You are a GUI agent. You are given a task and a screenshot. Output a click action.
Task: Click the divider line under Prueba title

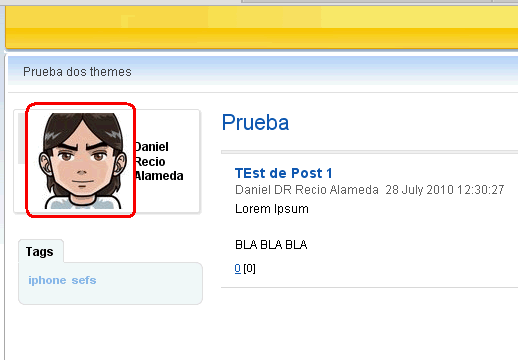(x=369, y=152)
